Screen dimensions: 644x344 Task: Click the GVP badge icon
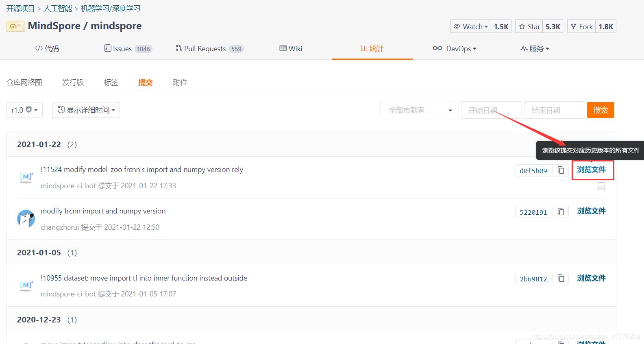pos(15,26)
